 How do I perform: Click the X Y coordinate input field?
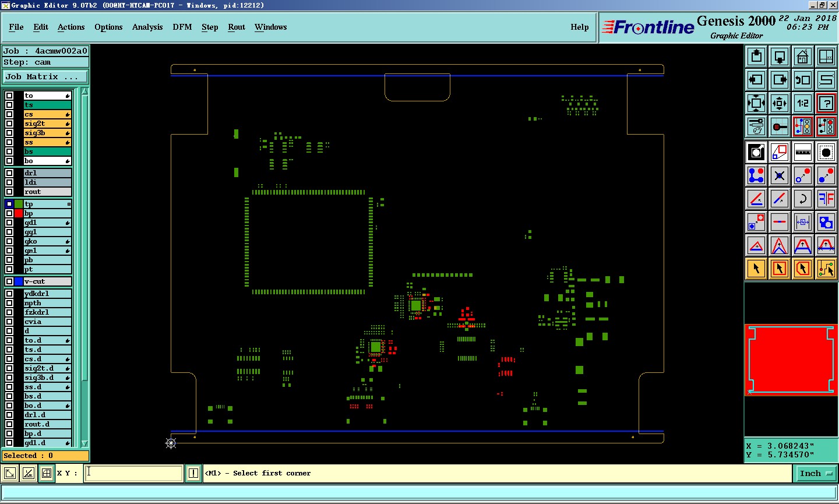coord(134,473)
